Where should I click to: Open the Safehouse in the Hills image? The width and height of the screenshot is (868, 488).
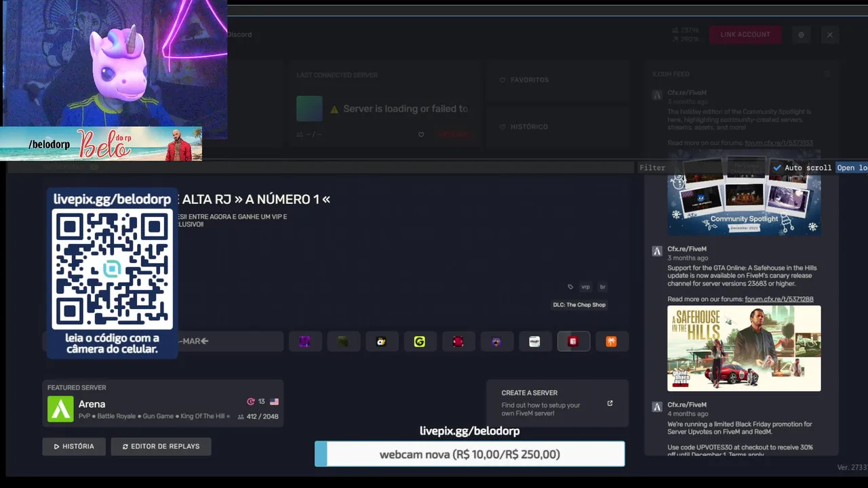[744, 348]
